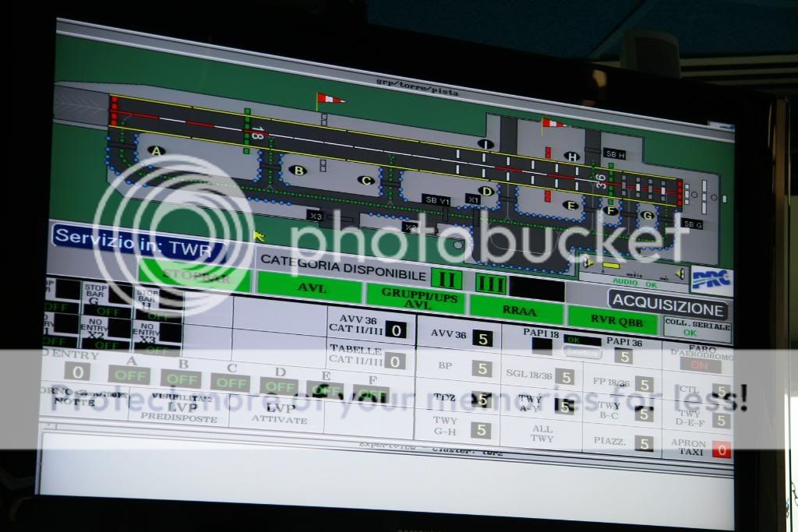Select taxiway E marker on the map

571,206
